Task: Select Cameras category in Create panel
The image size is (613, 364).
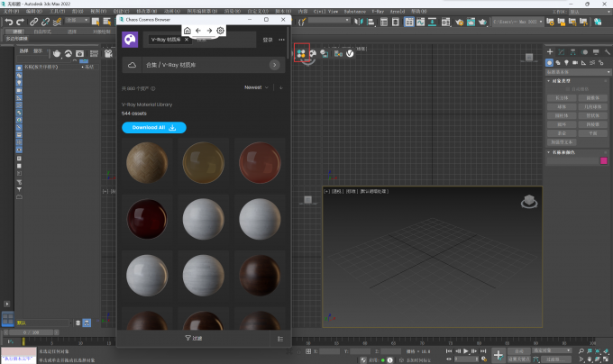Action: tap(575, 62)
